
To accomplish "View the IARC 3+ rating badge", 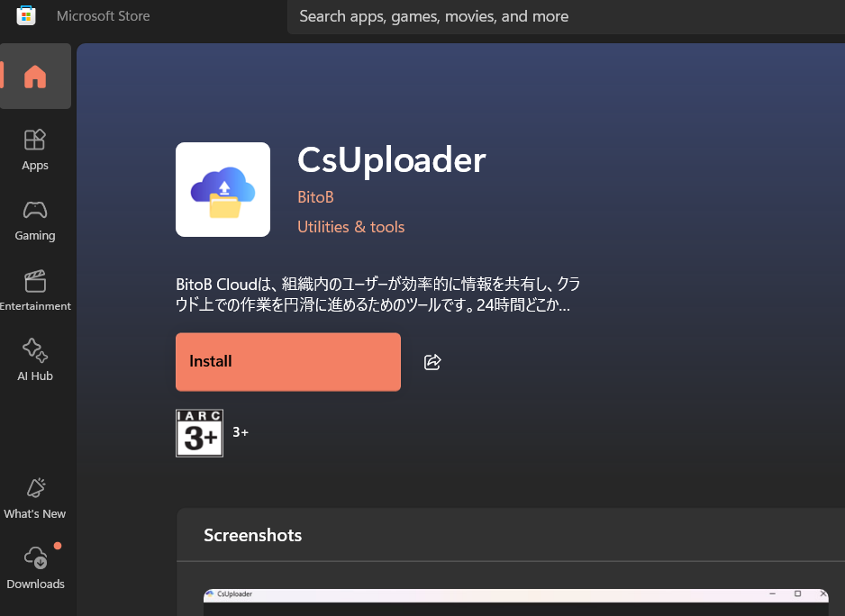I will coord(199,433).
